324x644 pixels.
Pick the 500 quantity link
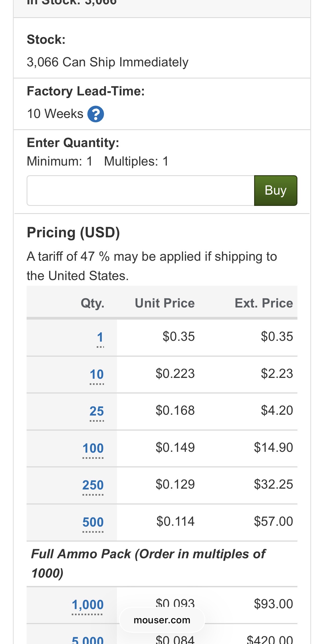click(93, 522)
